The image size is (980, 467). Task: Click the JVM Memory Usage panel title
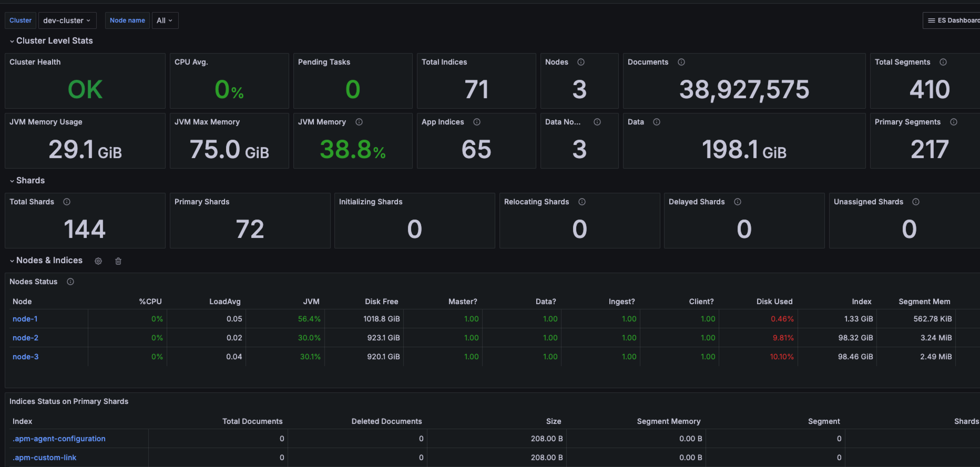[x=46, y=122]
